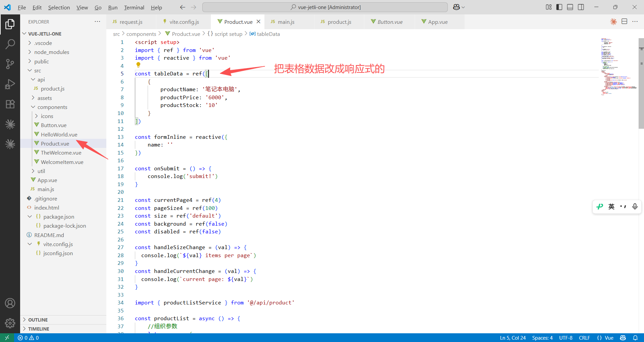Viewport: 644px width, 342px height.
Task: Open TheWelcome.vue in the explorer
Action: 63,153
